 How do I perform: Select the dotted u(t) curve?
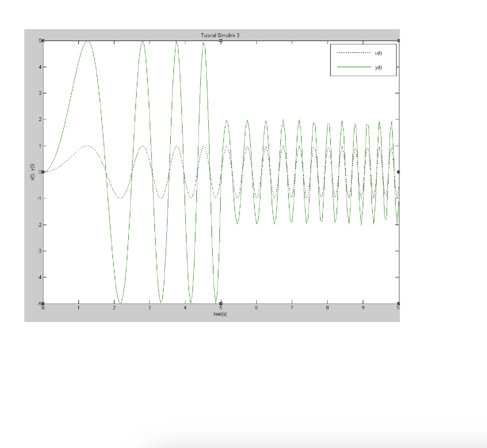click(x=87, y=146)
